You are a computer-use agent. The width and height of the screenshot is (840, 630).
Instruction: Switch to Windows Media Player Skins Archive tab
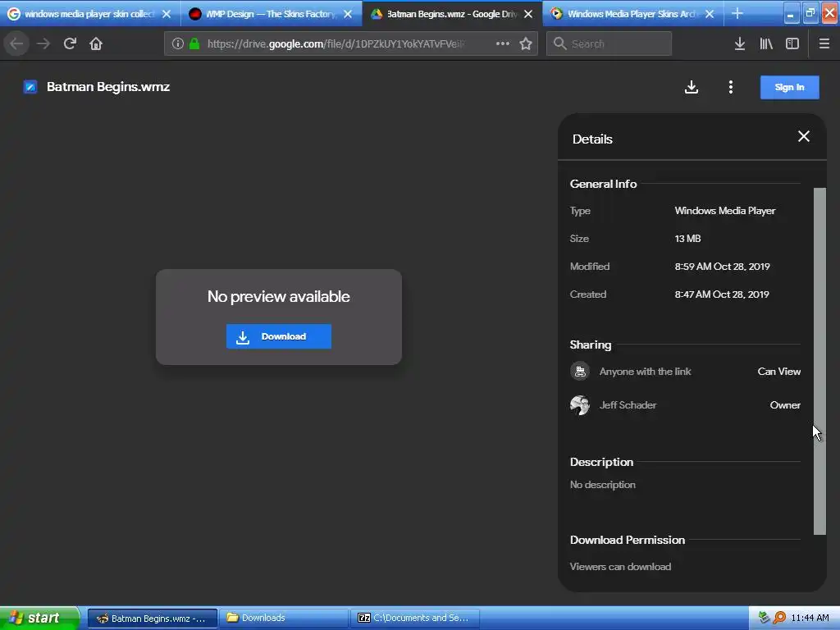point(633,14)
